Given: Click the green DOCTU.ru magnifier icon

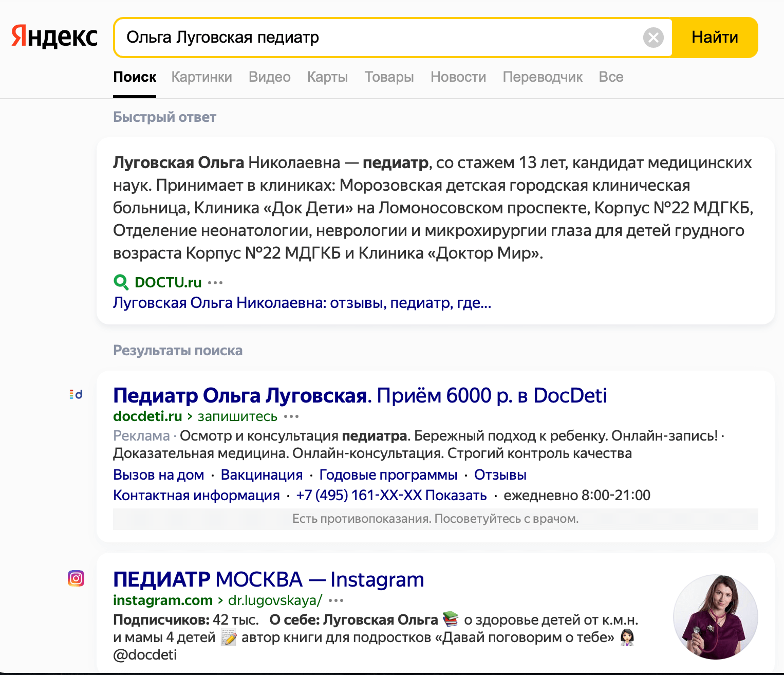Looking at the screenshot, I should pyautogui.click(x=121, y=282).
